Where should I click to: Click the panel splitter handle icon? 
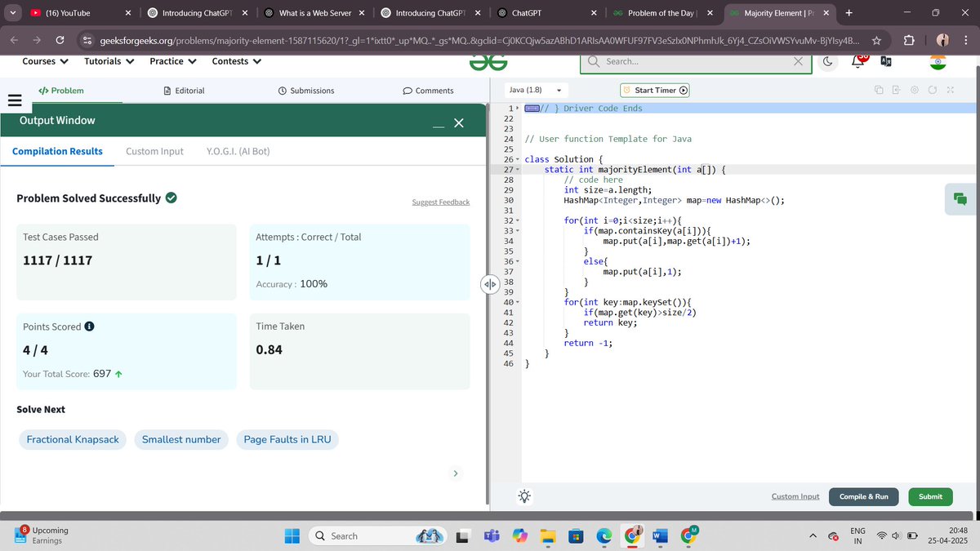(x=488, y=284)
